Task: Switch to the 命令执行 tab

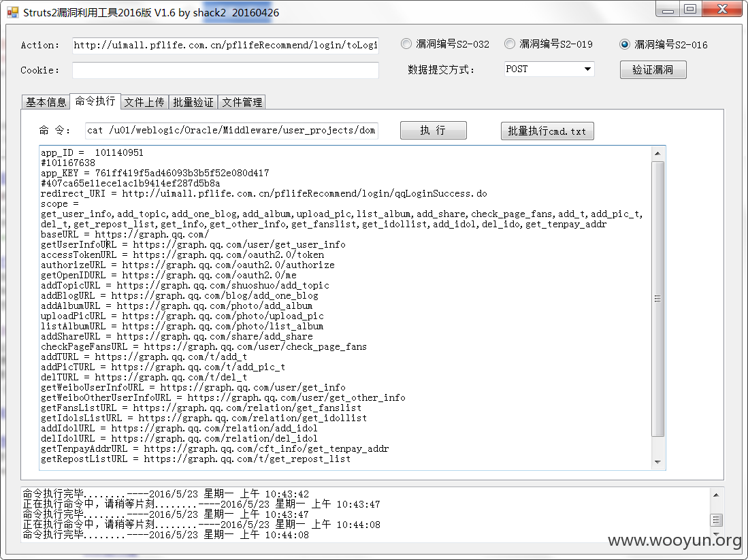Action: [x=95, y=101]
